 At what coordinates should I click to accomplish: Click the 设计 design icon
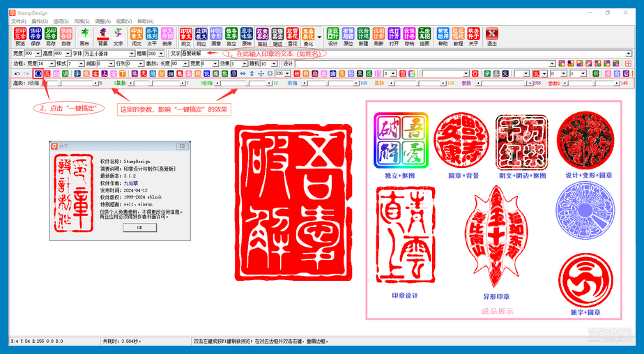(x=332, y=35)
